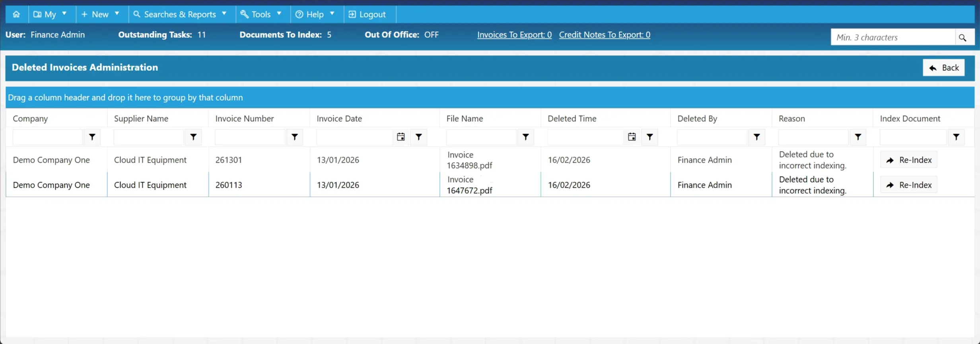Open the Reason column filter icon
This screenshot has width=980, height=344.
pyautogui.click(x=858, y=137)
